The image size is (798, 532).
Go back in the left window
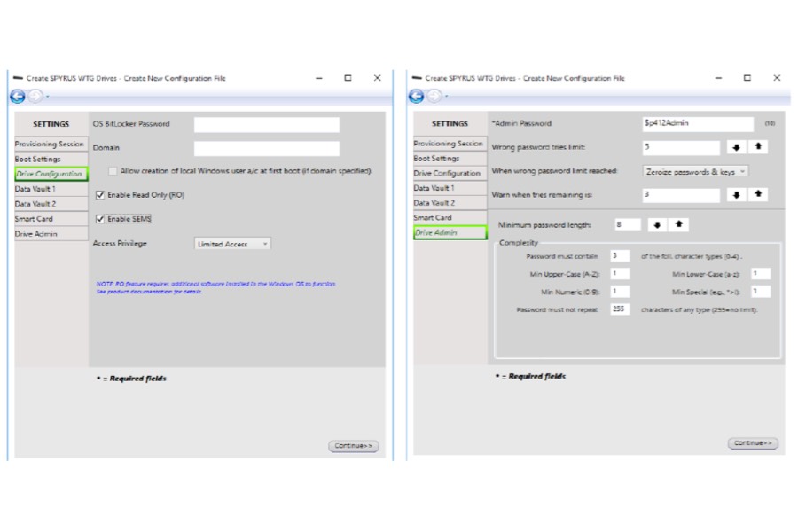(18, 97)
